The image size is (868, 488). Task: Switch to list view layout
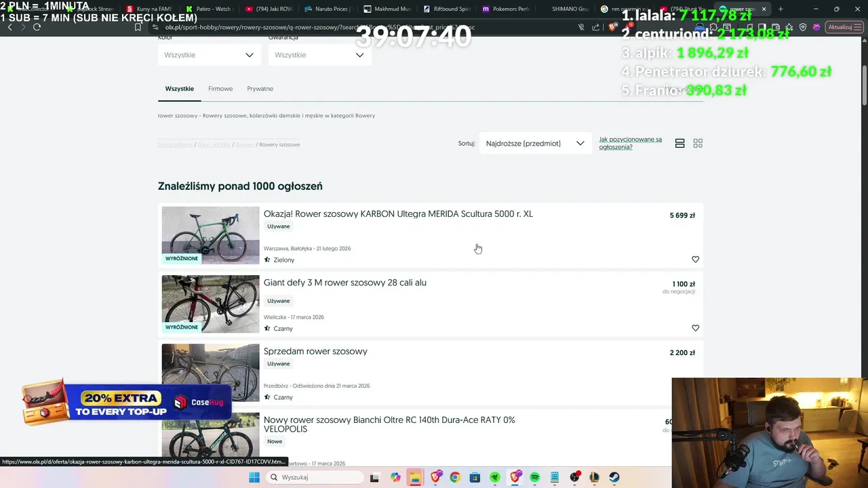(x=679, y=144)
